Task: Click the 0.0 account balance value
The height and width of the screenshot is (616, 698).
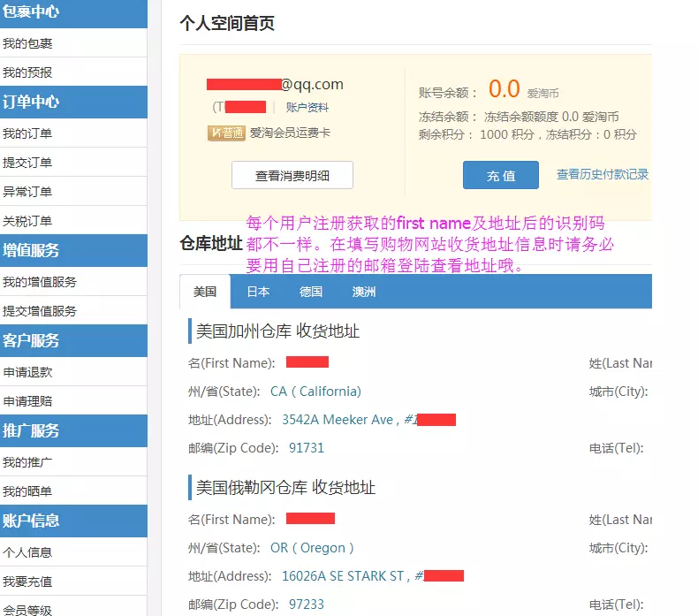Action: [x=504, y=88]
